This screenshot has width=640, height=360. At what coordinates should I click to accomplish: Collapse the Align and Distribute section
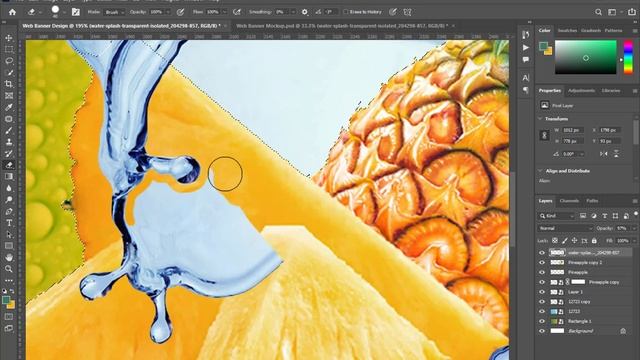540,171
